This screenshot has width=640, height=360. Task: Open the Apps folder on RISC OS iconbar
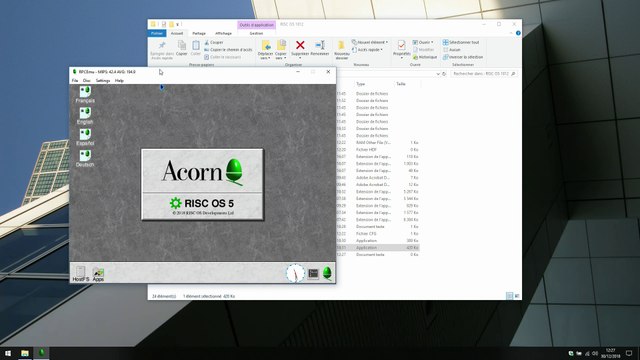tap(98, 274)
